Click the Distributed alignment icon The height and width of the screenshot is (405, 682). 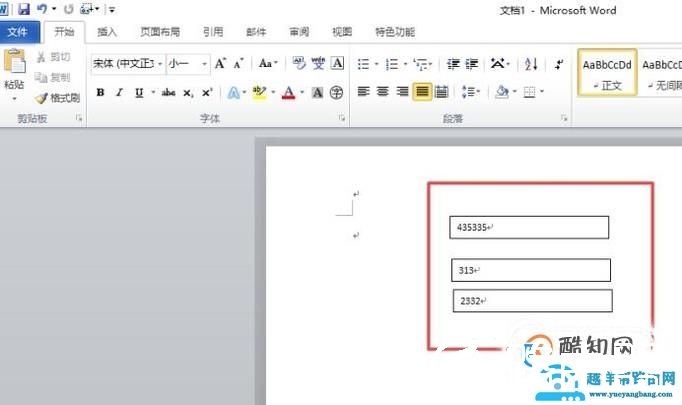coord(441,91)
